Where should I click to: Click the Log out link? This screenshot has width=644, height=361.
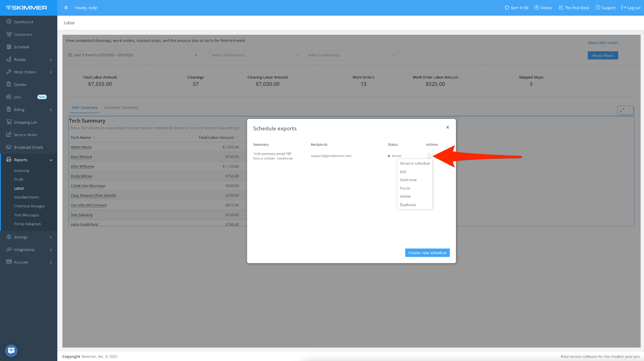pos(631,8)
